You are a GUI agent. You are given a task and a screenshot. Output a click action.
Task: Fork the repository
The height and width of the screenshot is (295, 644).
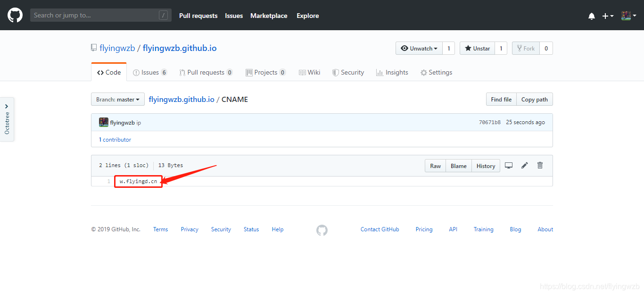pyautogui.click(x=526, y=48)
